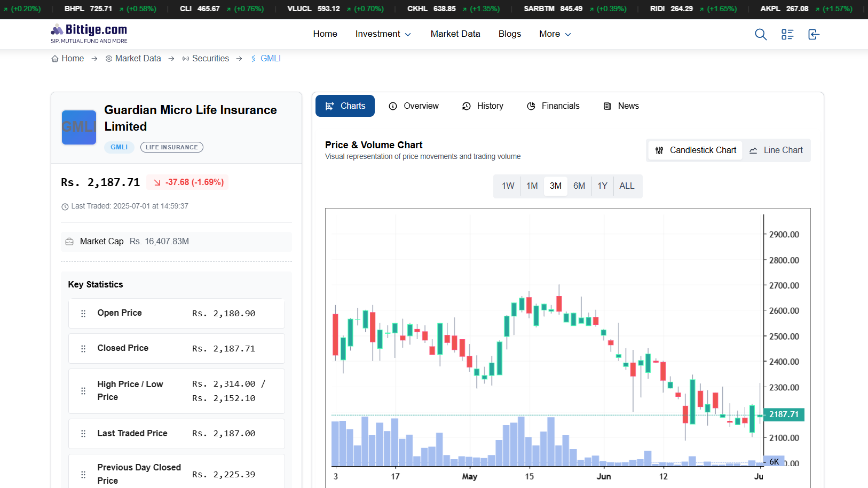Viewport: 868px width, 488px height.
Task: Switch to Candlestick Chart view
Action: point(696,150)
